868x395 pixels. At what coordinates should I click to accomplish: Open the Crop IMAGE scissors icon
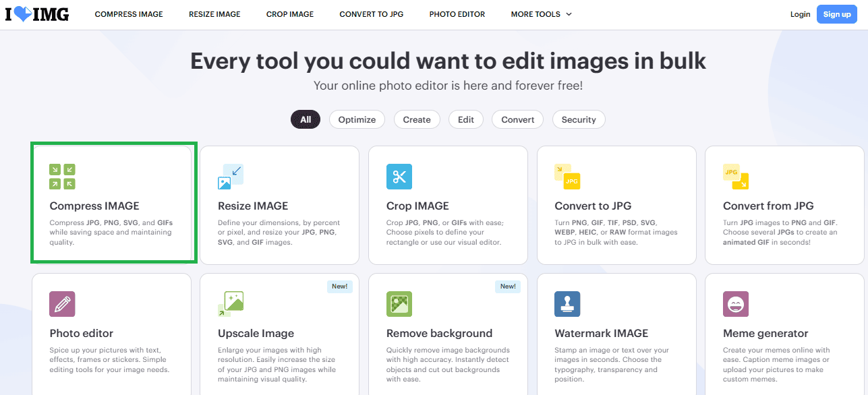point(399,177)
